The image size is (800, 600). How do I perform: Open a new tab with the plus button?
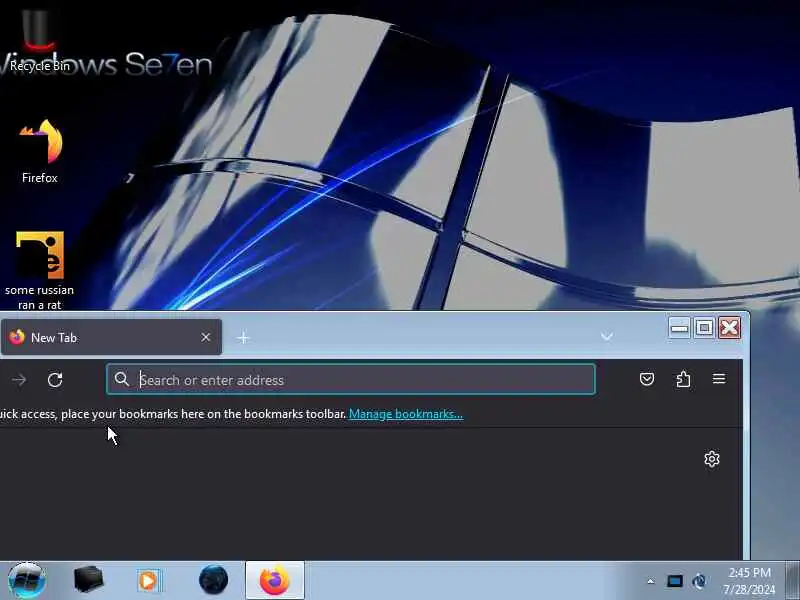click(243, 338)
